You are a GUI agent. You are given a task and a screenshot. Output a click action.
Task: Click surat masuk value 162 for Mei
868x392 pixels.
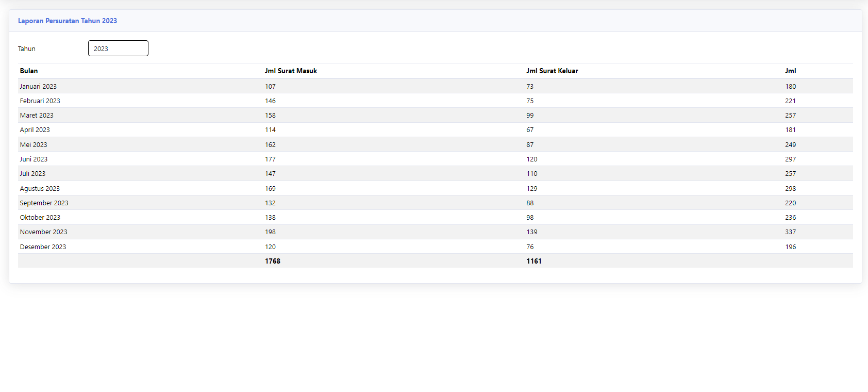click(x=271, y=145)
